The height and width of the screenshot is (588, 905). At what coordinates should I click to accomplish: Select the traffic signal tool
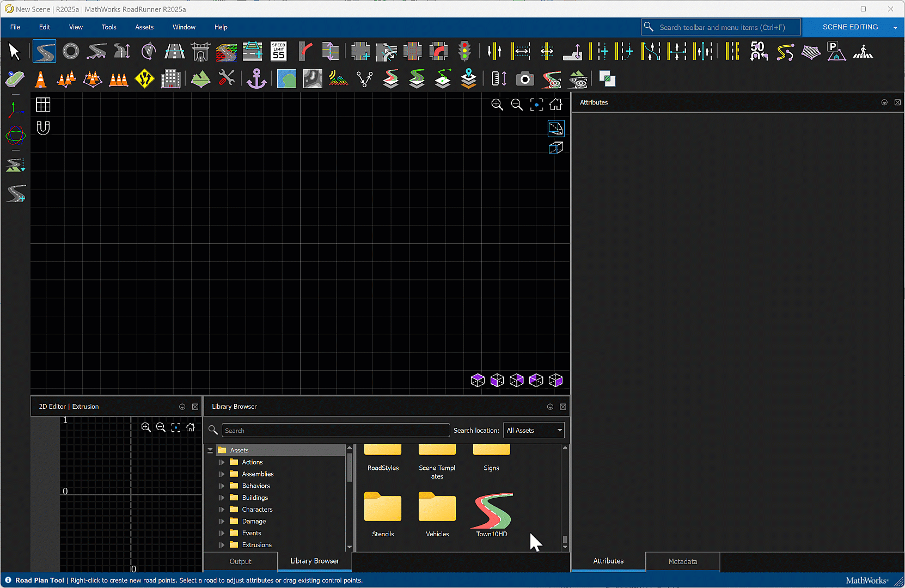coord(464,52)
